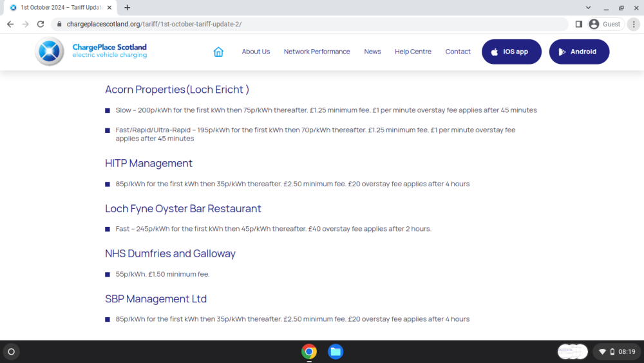
Task: Click the 55p/kWh £1.50 minimum fee text
Action: pos(163,274)
